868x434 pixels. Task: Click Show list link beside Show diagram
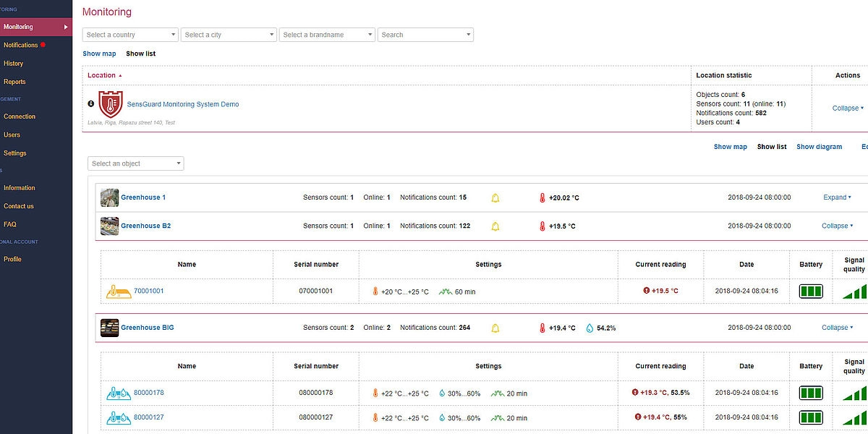772,147
